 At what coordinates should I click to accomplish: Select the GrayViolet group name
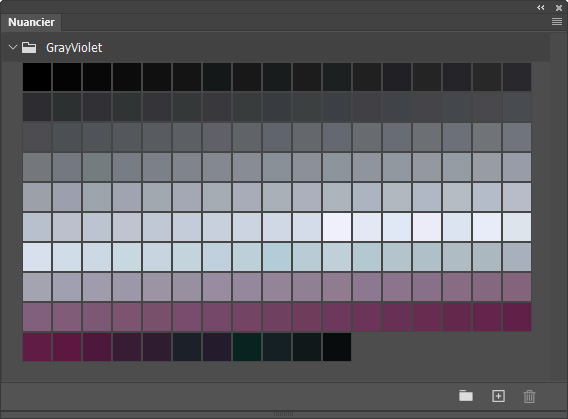(x=74, y=47)
